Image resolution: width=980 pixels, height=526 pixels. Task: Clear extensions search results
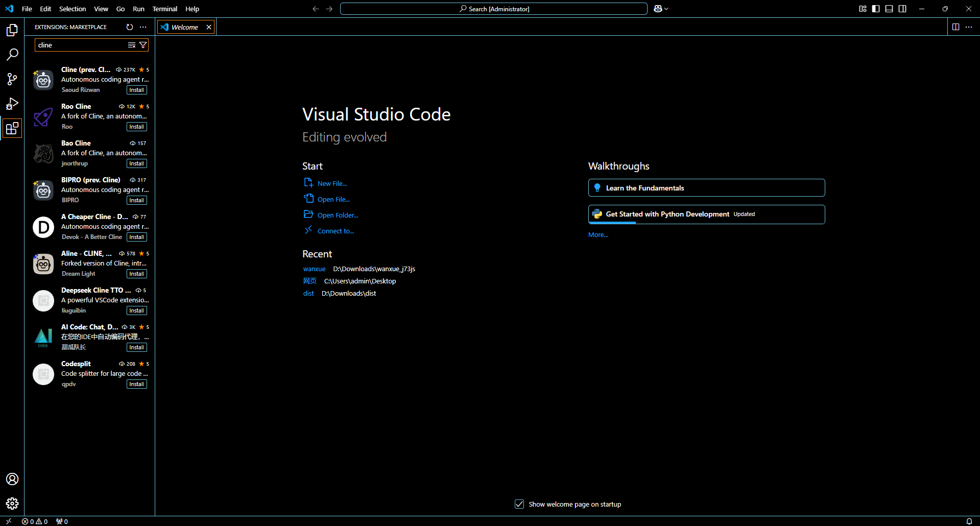tap(132, 45)
